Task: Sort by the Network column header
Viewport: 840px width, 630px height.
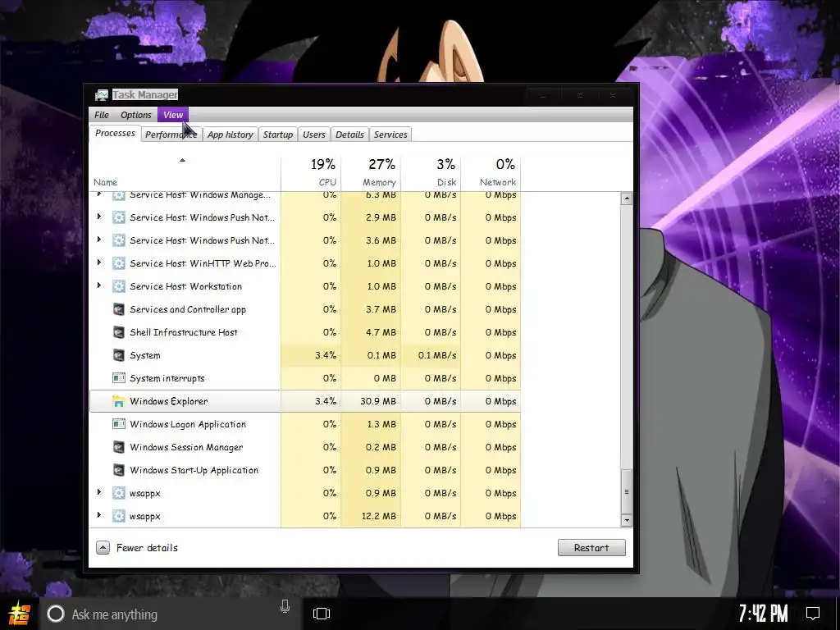Action: pyautogui.click(x=491, y=172)
